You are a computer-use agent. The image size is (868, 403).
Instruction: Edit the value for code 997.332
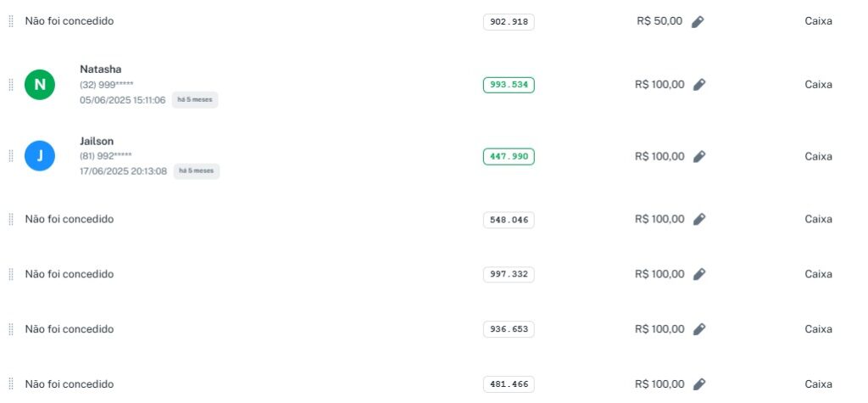(698, 274)
